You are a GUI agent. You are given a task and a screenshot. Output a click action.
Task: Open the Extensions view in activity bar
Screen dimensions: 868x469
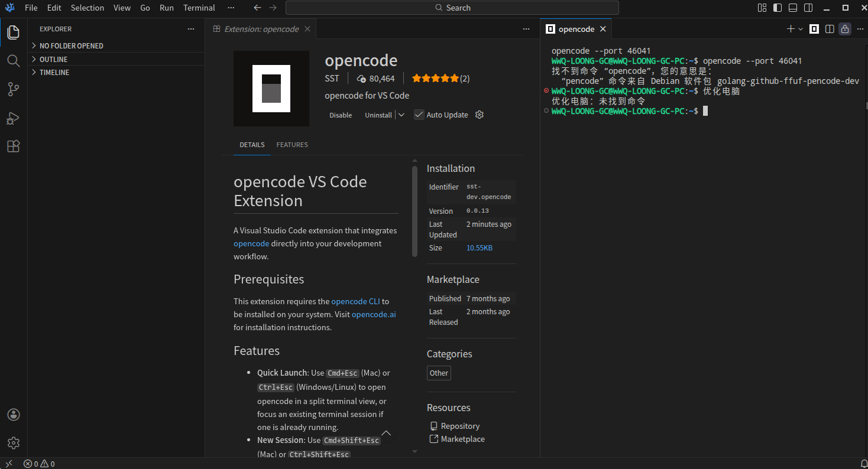click(13, 146)
